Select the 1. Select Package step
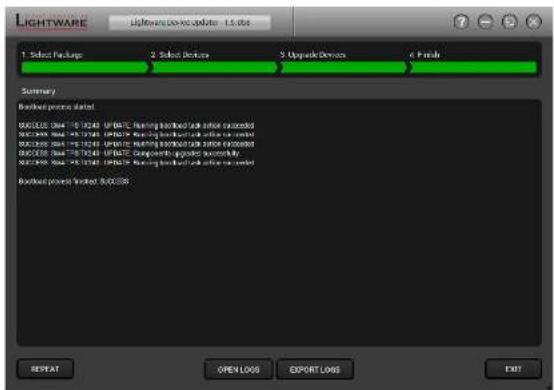Image resolution: width=554 pixels, height=390 pixels. [x=52, y=55]
